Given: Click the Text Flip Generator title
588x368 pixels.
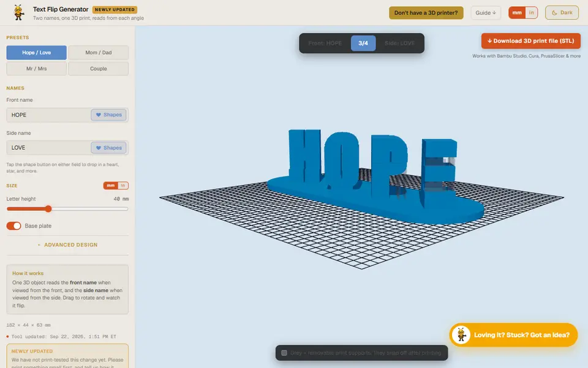Looking at the screenshot, I should 61,9.
